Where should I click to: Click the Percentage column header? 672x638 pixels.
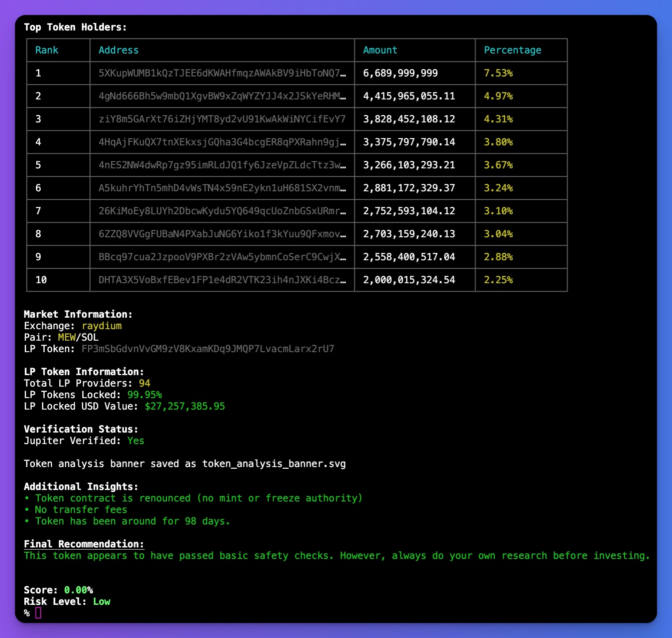[x=512, y=50]
